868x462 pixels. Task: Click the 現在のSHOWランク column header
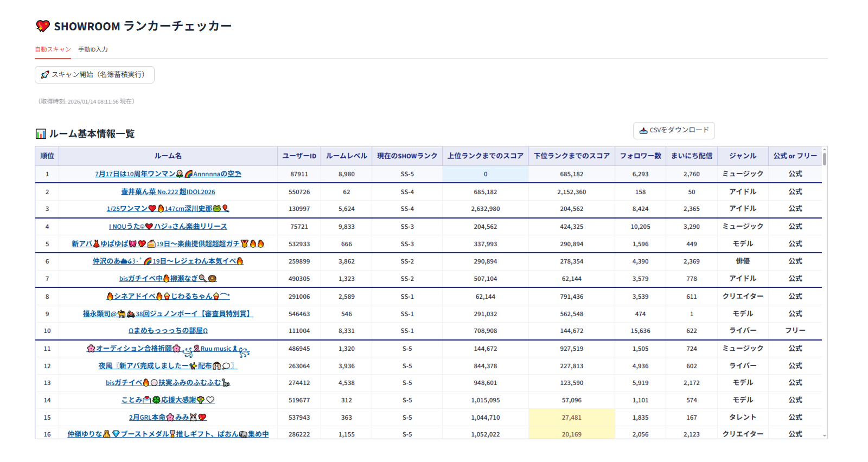(407, 156)
